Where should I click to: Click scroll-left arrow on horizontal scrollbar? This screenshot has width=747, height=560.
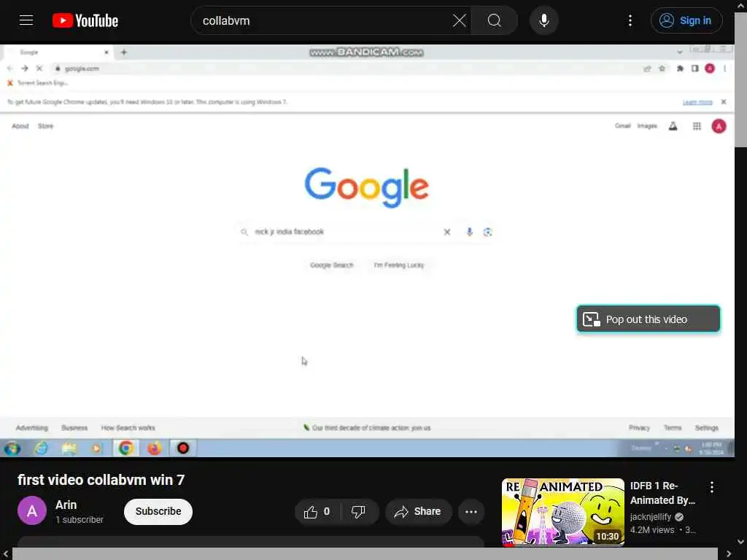click(6, 554)
